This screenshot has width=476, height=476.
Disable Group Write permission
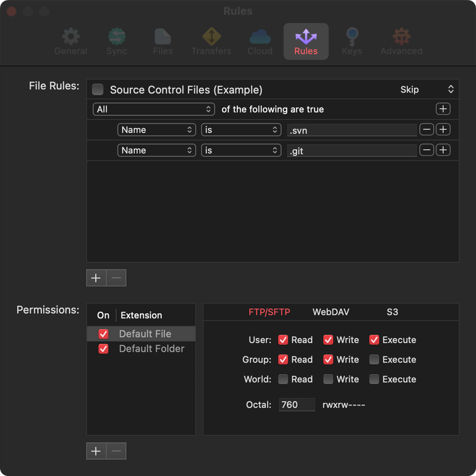[328, 359]
